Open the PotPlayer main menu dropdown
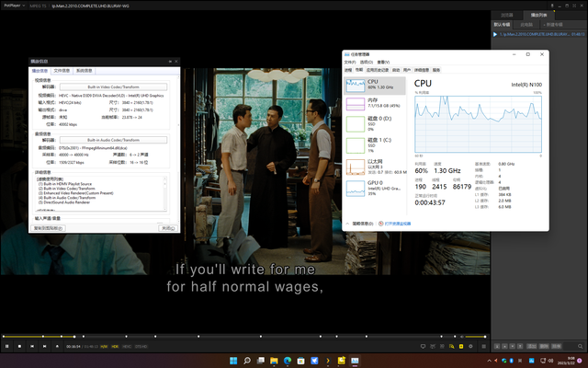The width and height of the screenshot is (588, 368). point(14,6)
